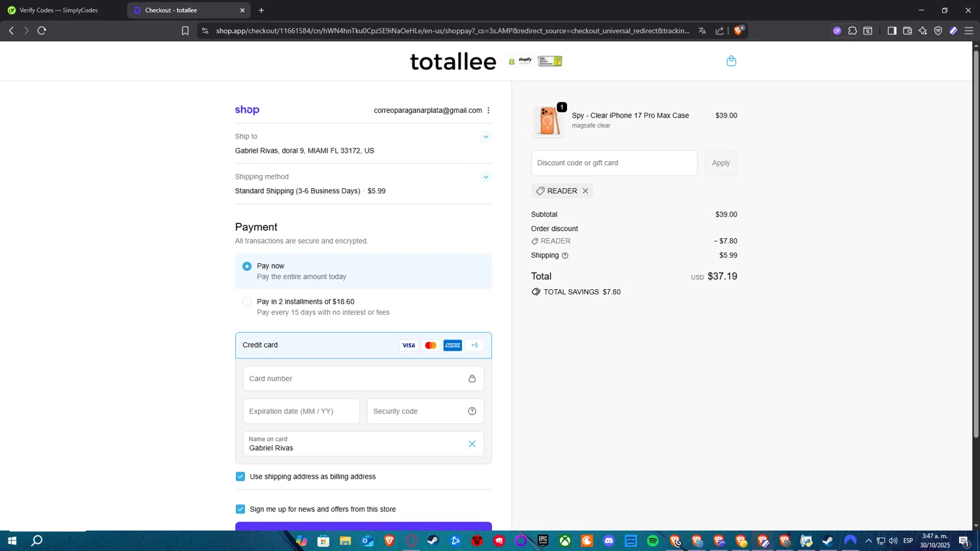Click the Visa card logo
This screenshot has height=551, width=980.
click(408, 345)
